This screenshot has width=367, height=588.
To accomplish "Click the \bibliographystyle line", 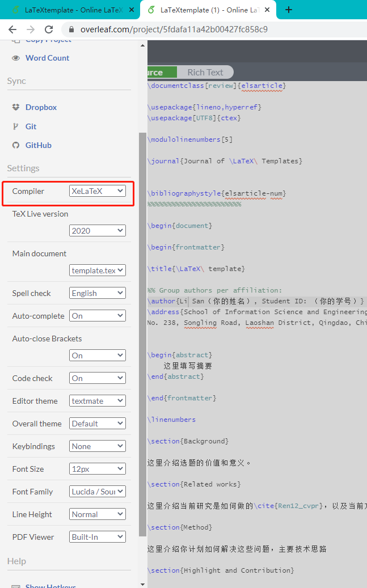I will tap(217, 193).
